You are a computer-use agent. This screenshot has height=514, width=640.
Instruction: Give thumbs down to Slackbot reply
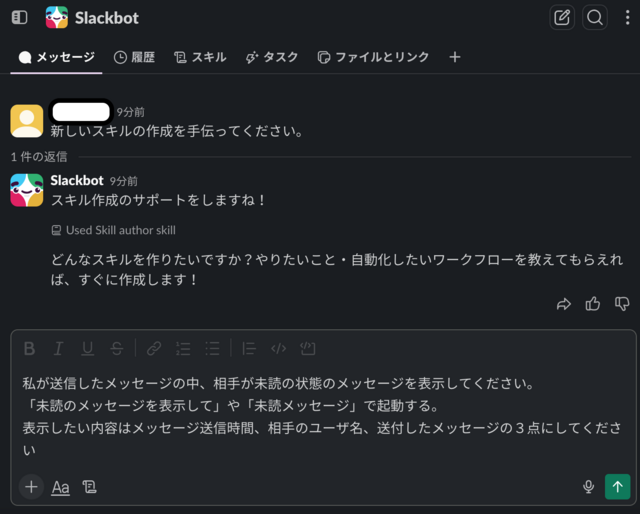622,304
